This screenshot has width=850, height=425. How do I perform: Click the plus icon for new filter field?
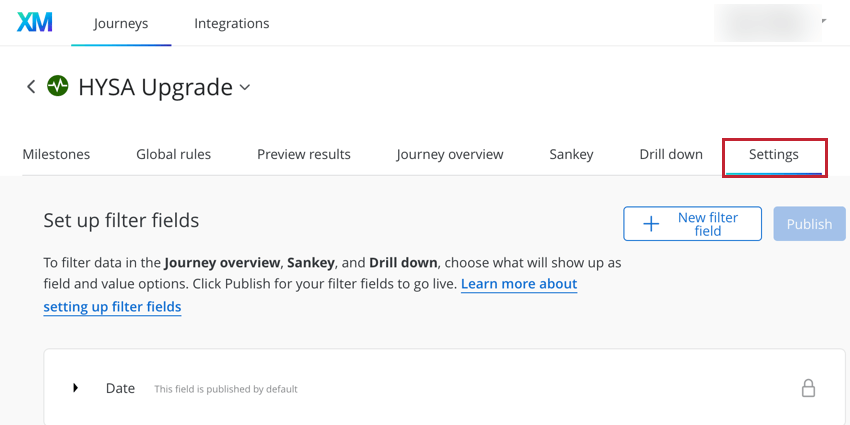(651, 224)
